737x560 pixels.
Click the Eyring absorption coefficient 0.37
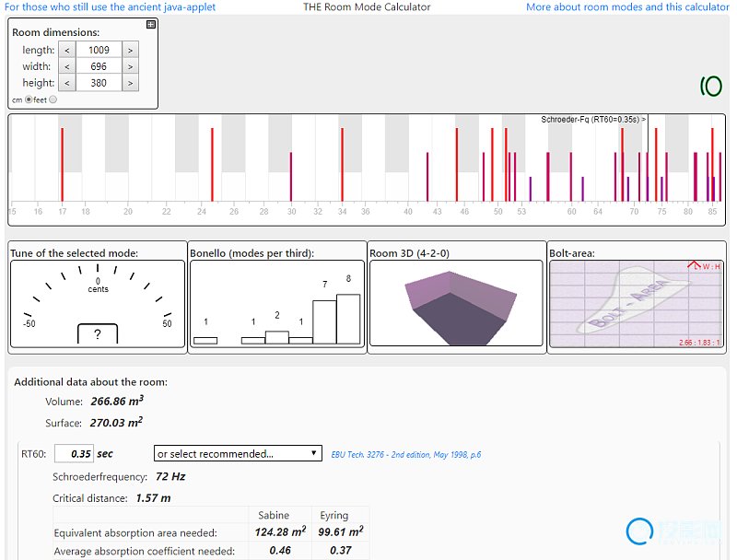341,550
